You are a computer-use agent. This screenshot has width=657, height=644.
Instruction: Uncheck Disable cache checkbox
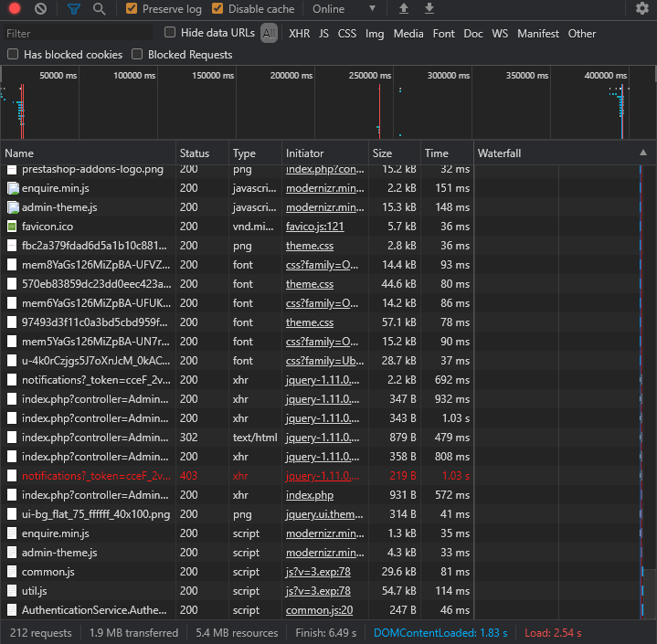click(x=217, y=9)
